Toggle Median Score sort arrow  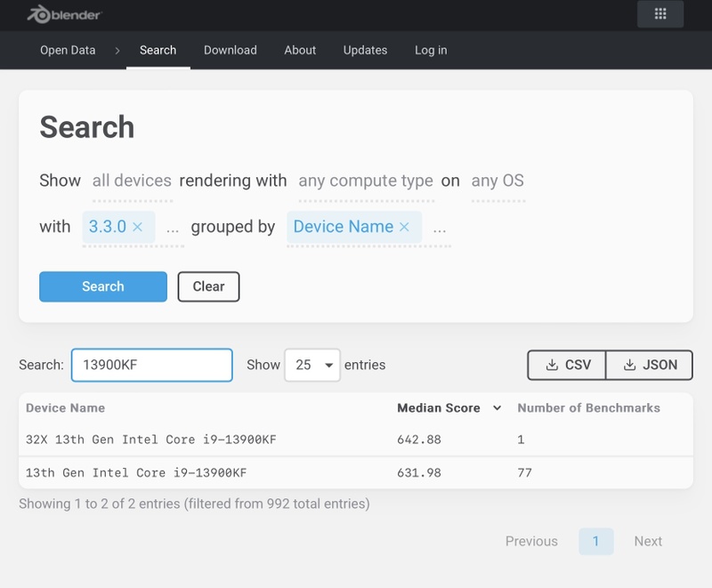point(498,408)
